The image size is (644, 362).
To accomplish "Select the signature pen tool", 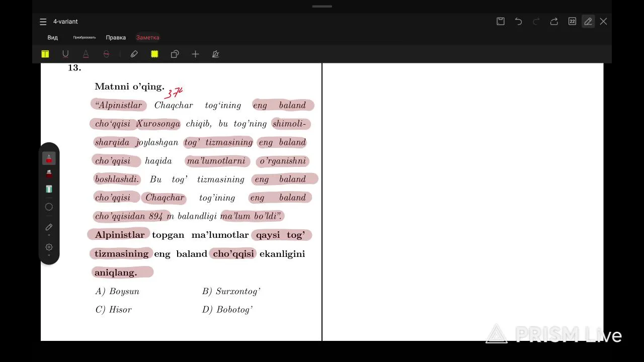I will 215,54.
